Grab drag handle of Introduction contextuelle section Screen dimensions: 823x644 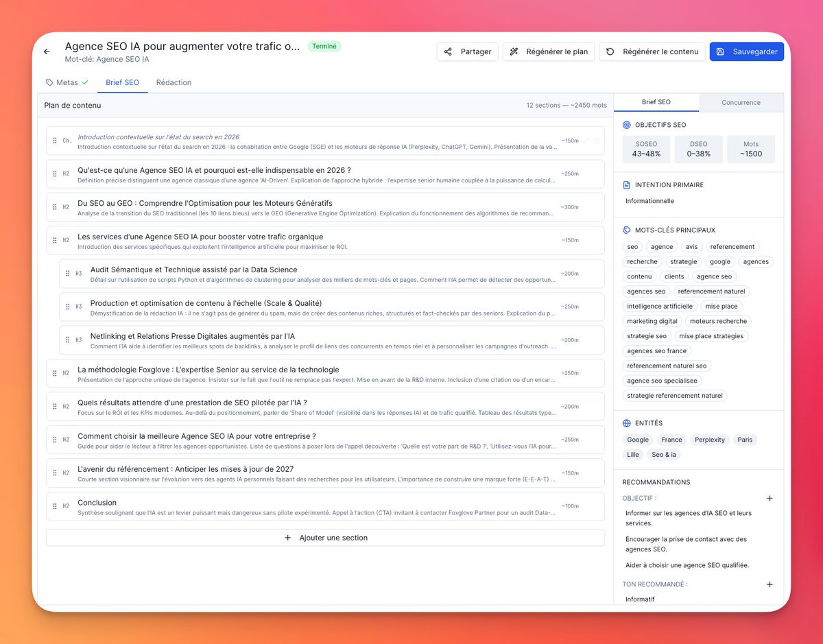point(55,141)
